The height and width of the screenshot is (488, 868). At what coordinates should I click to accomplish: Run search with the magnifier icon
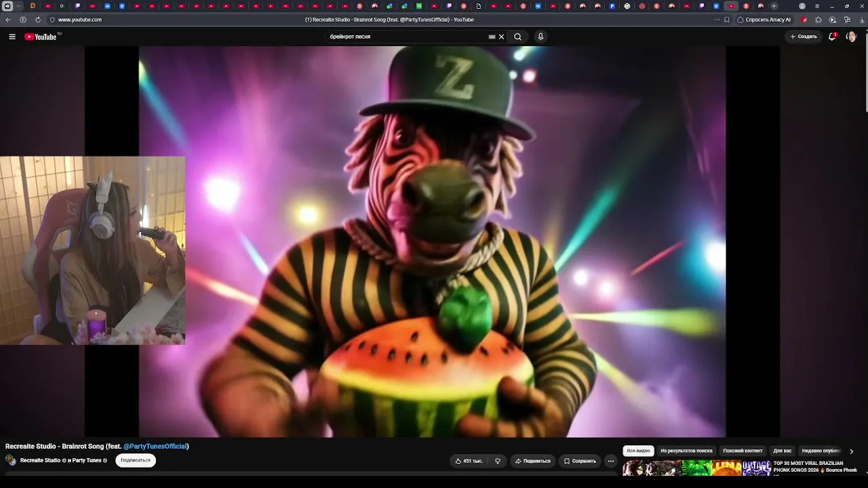[x=518, y=37]
